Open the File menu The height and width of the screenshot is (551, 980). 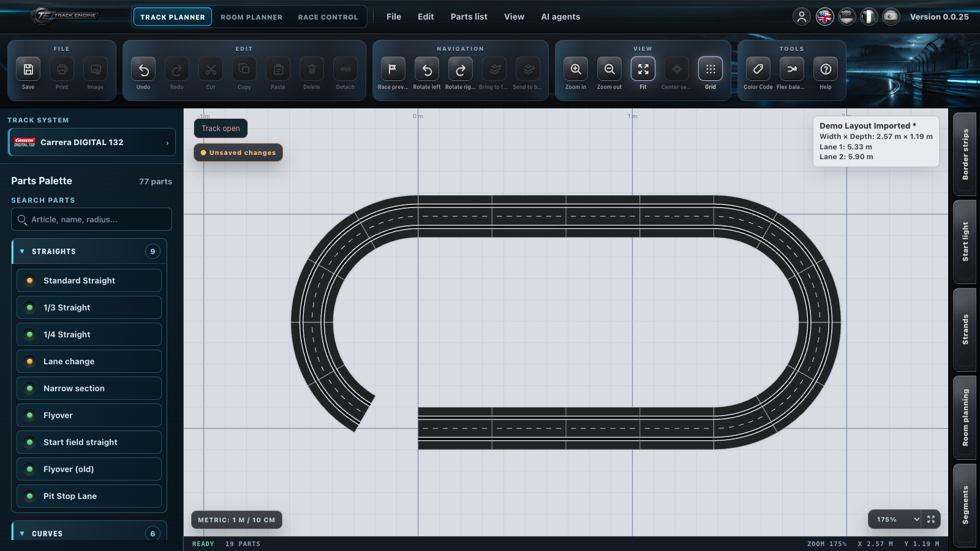click(x=394, y=17)
